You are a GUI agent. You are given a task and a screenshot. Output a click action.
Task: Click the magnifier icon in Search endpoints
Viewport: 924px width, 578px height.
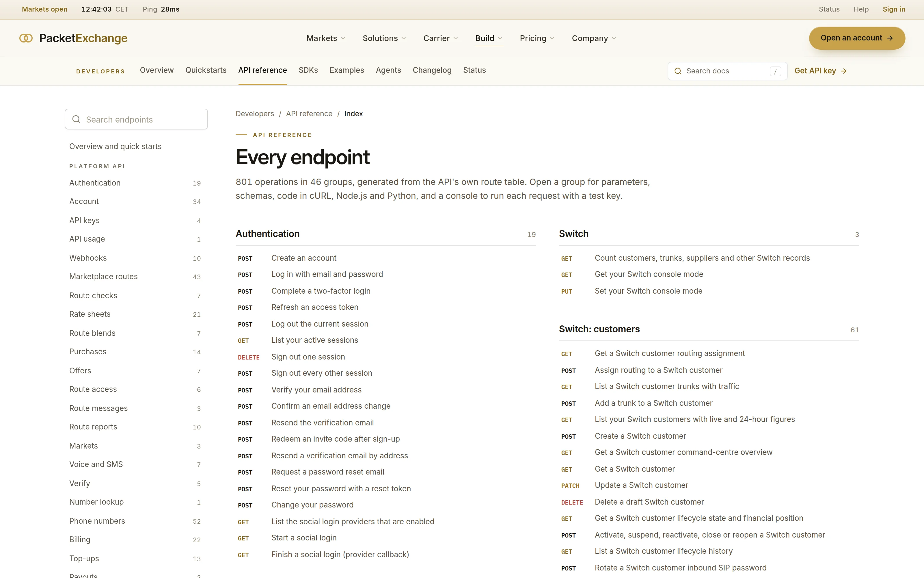pyautogui.click(x=76, y=119)
